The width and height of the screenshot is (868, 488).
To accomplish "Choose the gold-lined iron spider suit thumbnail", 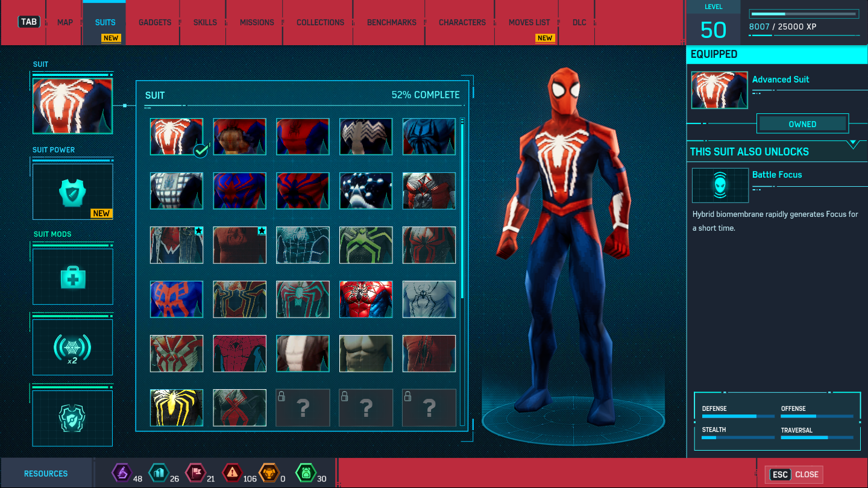I will 239,299.
